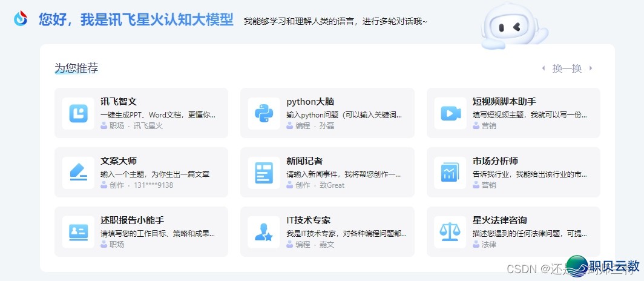Image resolution: width=644 pixels, height=281 pixels.
Task: Click subtitle '我能够学习和理解人类的语言，进行多轮对话哦~'
Action: pos(335,21)
